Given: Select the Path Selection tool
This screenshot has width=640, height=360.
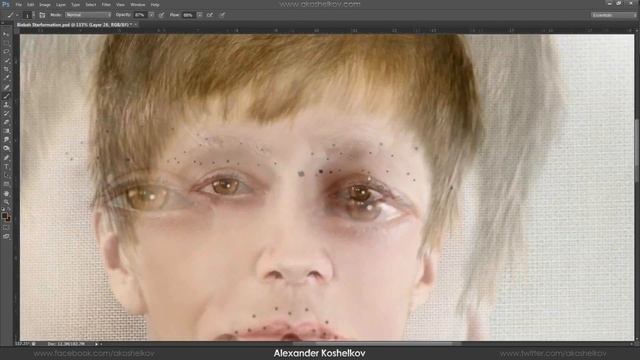Looking at the screenshot, I should tap(6, 175).
